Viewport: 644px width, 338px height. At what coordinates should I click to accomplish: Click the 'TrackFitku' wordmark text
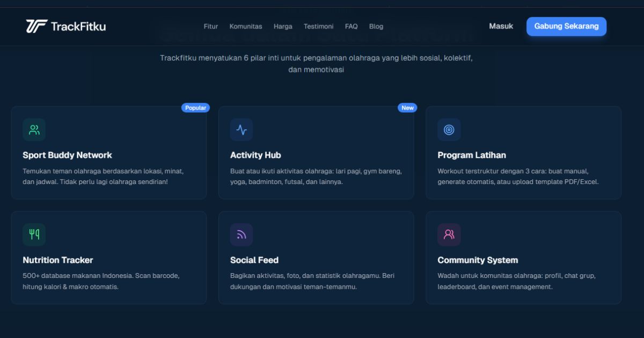78,25
